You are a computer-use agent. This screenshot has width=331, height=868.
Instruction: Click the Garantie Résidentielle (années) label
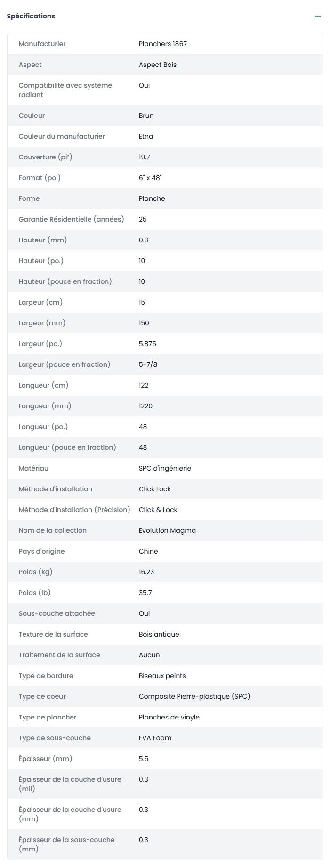[71, 219]
